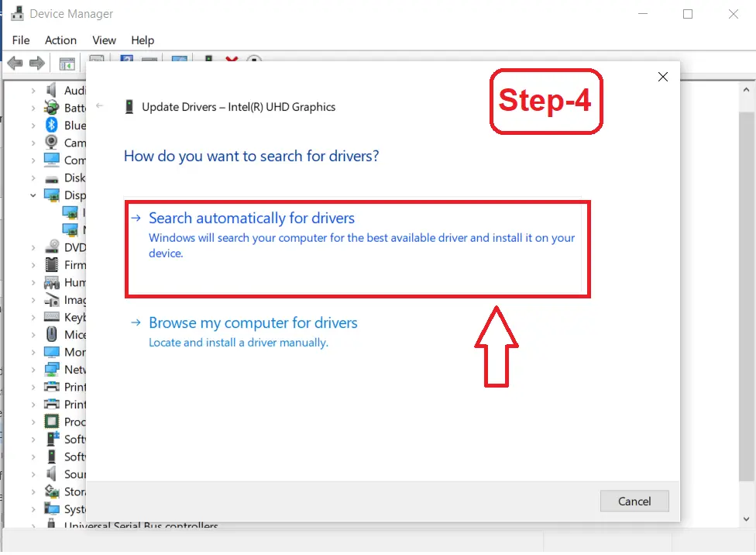Viewport: 756px width, 555px height.
Task: Click the Imaging devices icon
Action: (x=51, y=300)
